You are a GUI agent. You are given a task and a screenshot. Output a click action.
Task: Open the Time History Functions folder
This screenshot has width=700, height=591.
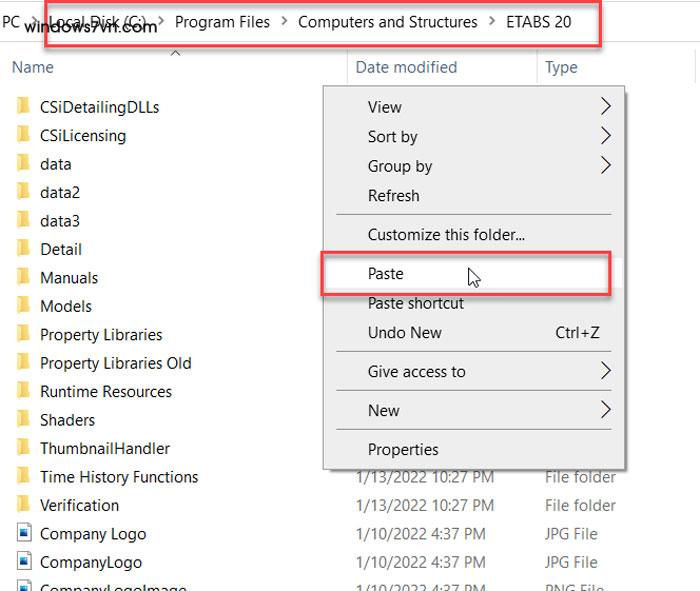click(118, 477)
